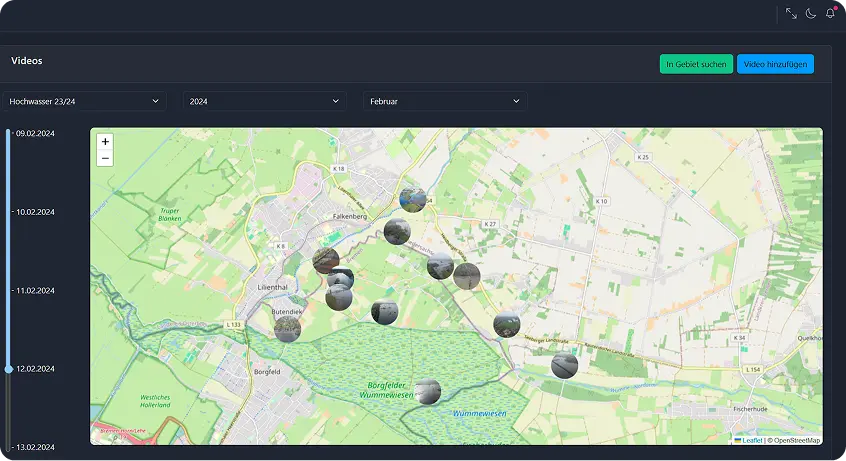The width and height of the screenshot is (846, 461).
Task: Click the L 133 road shield
Action: [234, 324]
